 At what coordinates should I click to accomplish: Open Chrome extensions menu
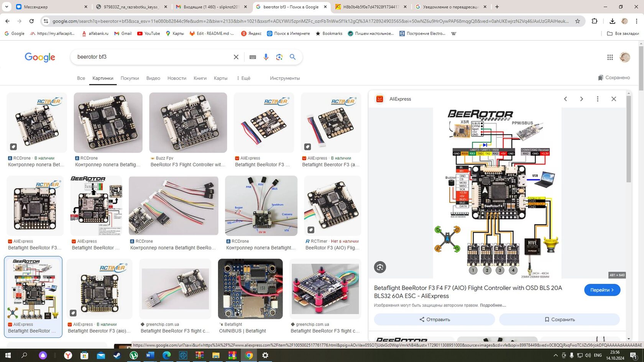click(x=595, y=21)
